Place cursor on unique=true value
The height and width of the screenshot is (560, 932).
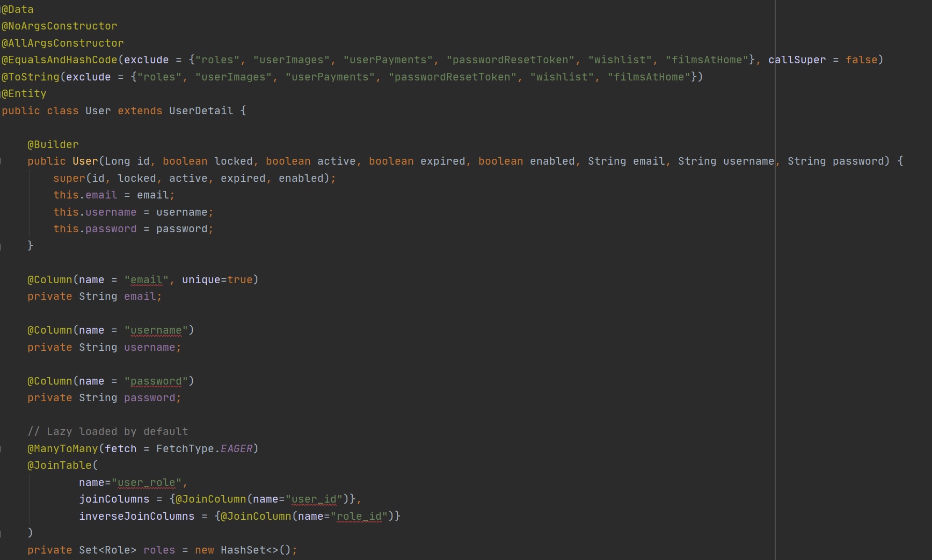click(x=239, y=280)
